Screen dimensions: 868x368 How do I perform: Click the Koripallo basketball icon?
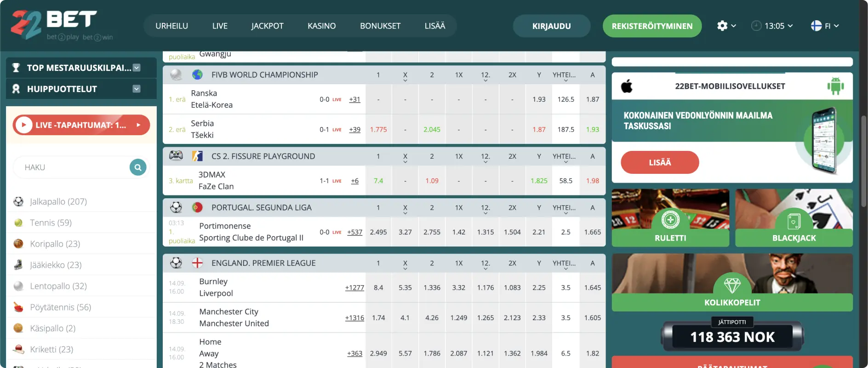point(18,244)
